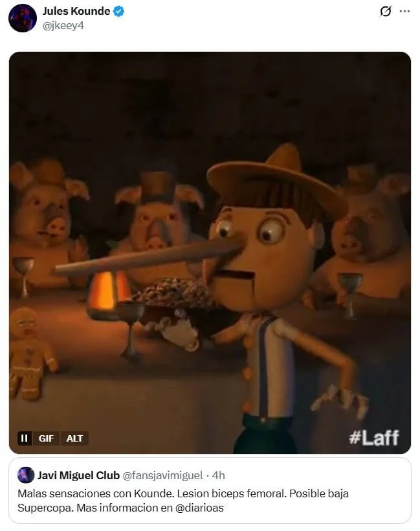Show the ALT image description
The height and width of the screenshot is (531, 420).
pos(74,438)
